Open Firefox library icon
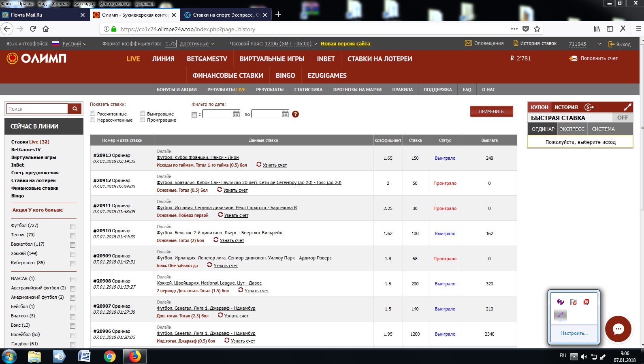The height and width of the screenshot is (364, 644). coord(597,29)
